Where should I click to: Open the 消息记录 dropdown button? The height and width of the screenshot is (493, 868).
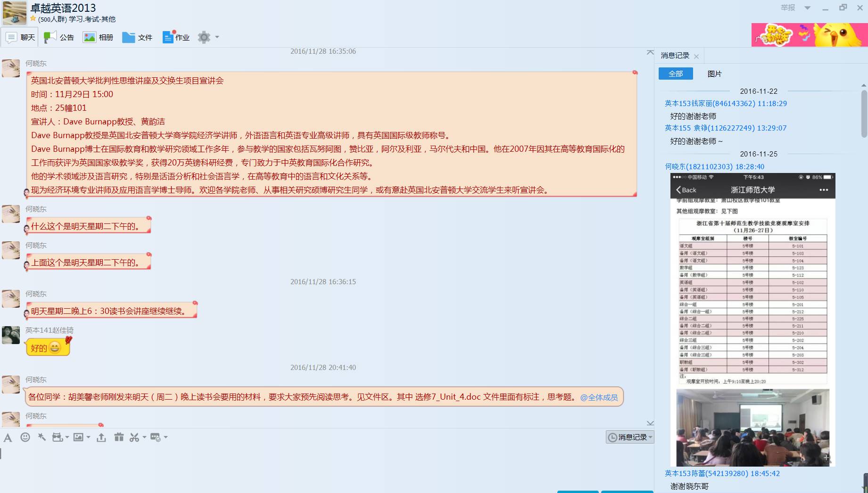630,437
